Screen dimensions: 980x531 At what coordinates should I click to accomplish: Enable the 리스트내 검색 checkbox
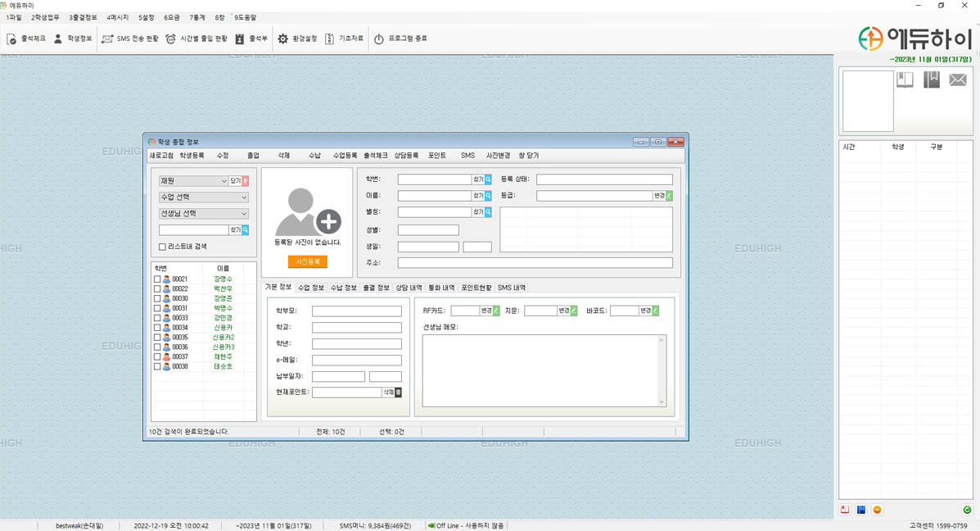(162, 247)
